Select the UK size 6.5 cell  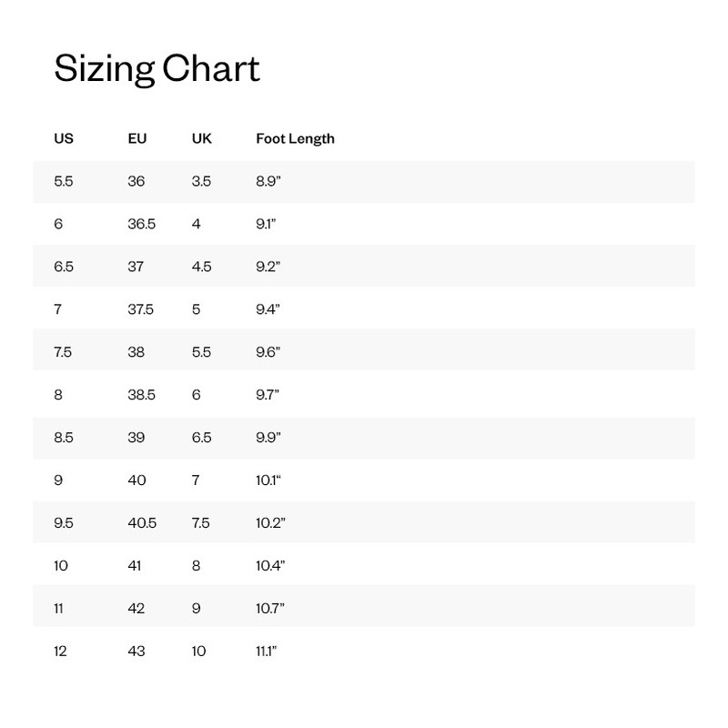tap(201, 438)
